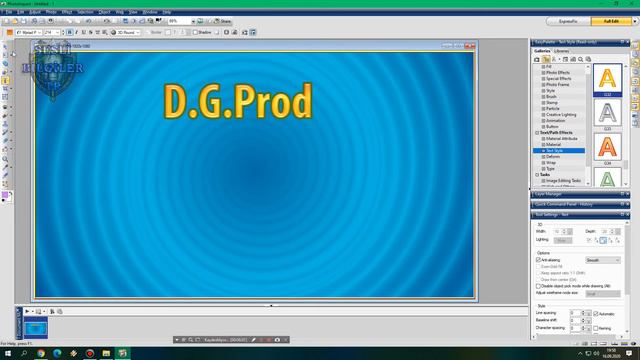The width and height of the screenshot is (640, 360).
Task: Switch to Full Edit mode
Action: coord(611,21)
